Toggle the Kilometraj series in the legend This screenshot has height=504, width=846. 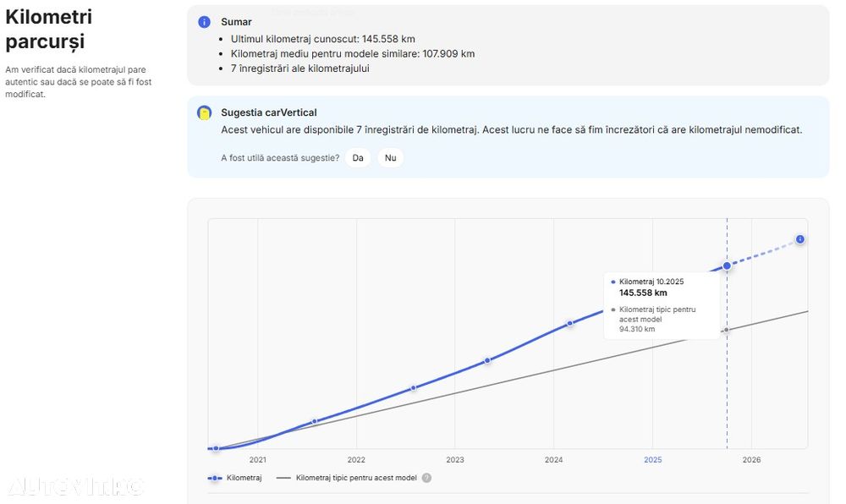click(234, 478)
